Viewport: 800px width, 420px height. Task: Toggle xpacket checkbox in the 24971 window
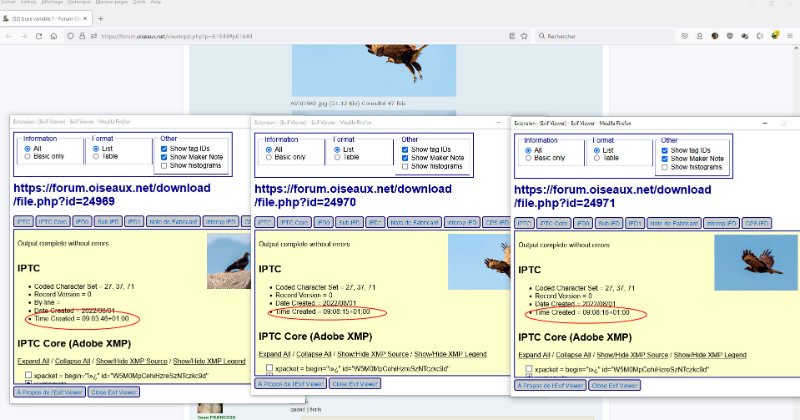coord(529,368)
